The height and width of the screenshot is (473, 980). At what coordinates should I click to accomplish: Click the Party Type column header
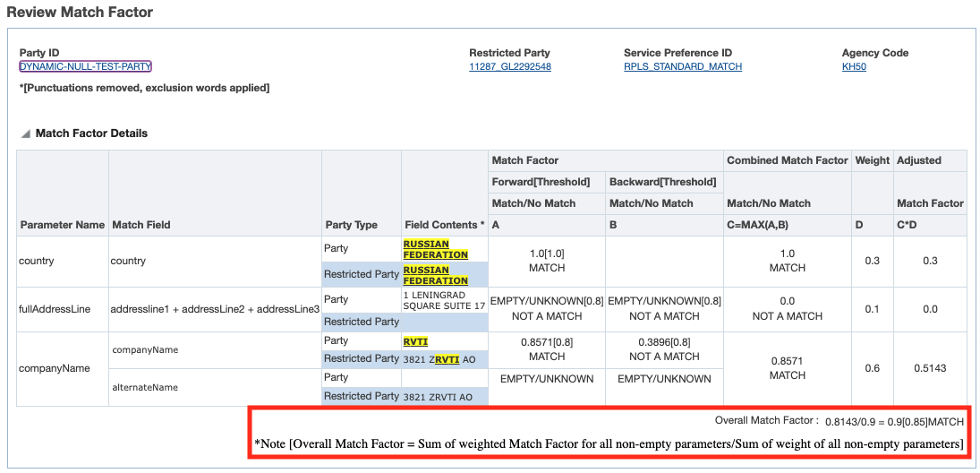[x=351, y=225]
